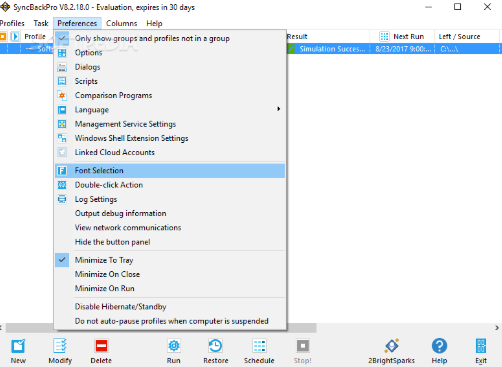Sort by the Profile column header
Viewport: 502px width, 367px height.
(35, 36)
